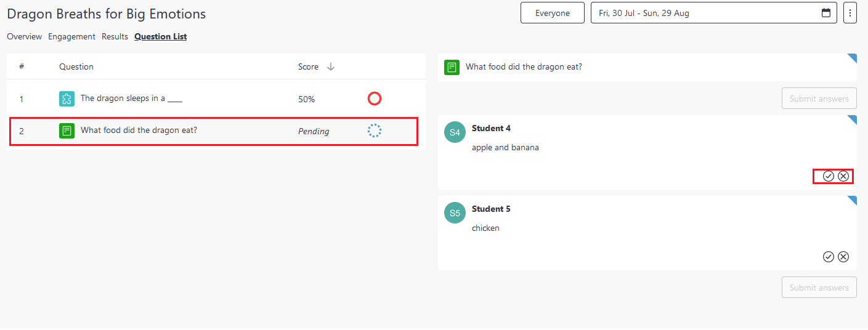Click Student 4's S4 avatar
Image resolution: width=868 pixels, height=330 pixels.
click(x=455, y=132)
